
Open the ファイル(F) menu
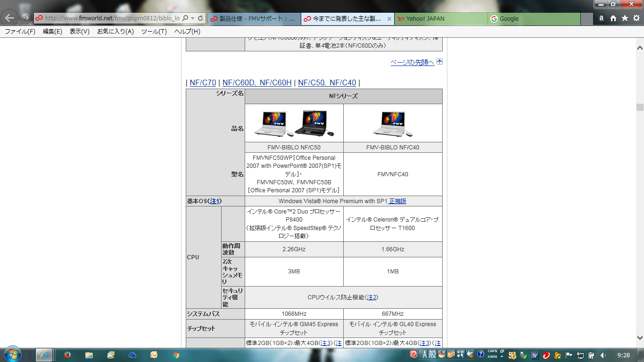coord(20,32)
